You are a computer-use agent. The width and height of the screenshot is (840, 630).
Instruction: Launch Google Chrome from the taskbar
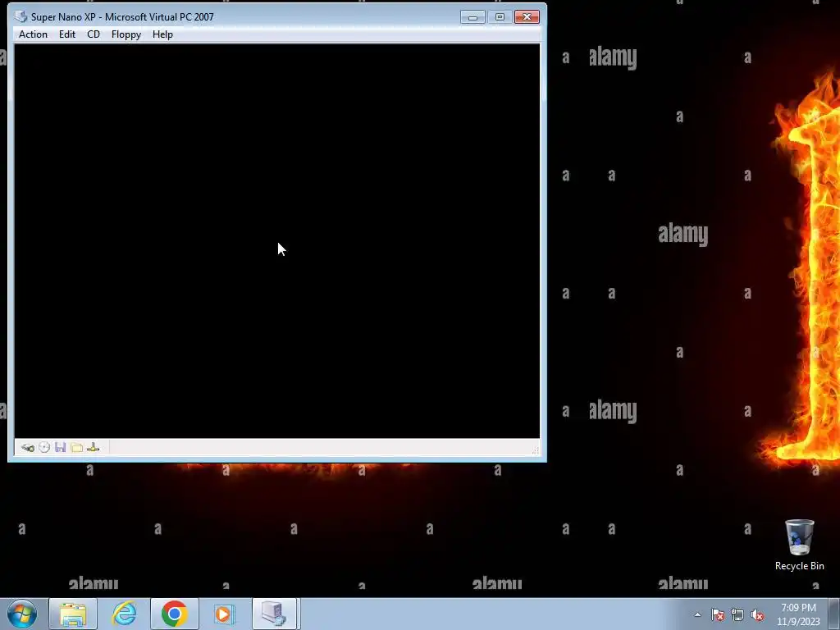(174, 614)
